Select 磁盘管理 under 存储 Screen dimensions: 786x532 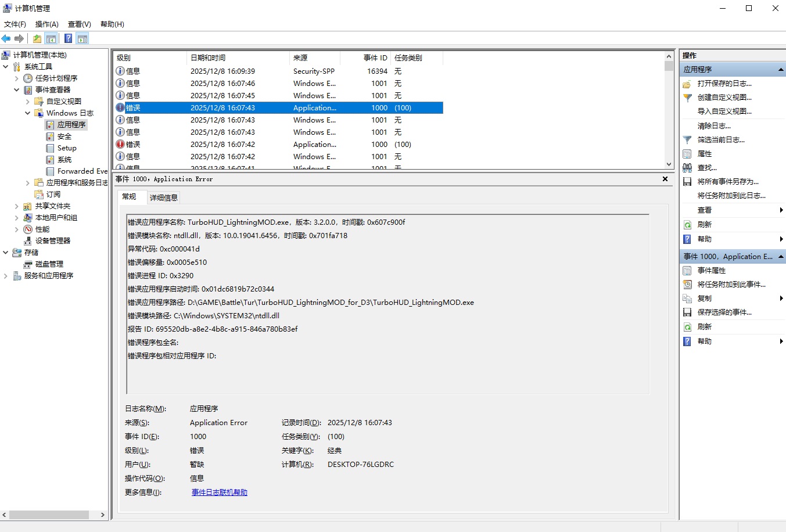coord(49,264)
